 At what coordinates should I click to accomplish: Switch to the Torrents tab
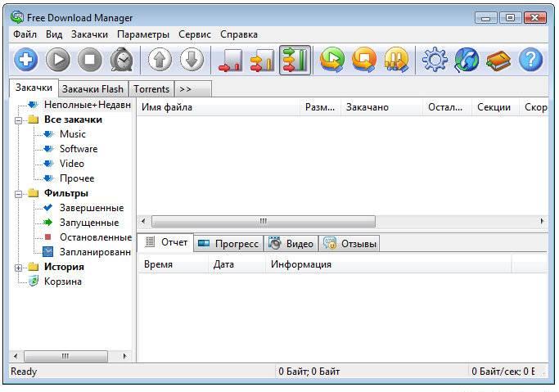click(151, 89)
